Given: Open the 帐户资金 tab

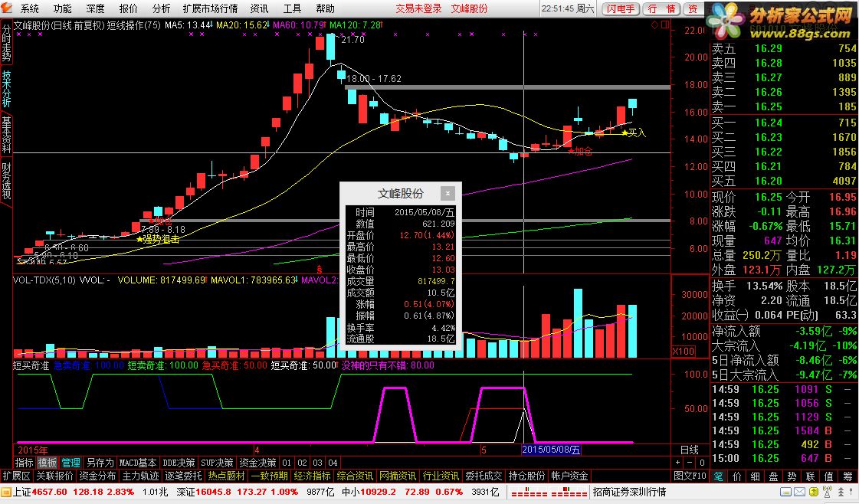Looking at the screenshot, I should (570, 476).
